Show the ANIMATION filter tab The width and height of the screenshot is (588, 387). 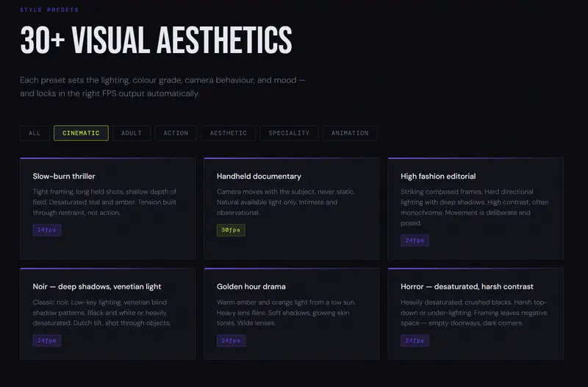[x=350, y=133]
